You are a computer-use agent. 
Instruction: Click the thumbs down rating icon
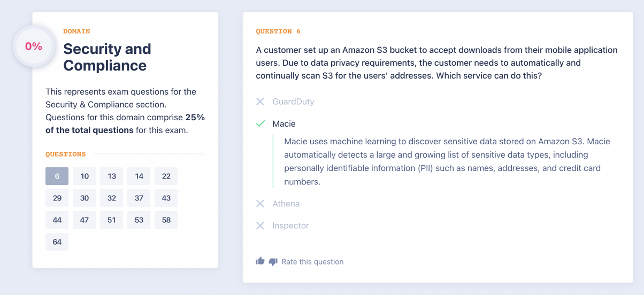(273, 262)
